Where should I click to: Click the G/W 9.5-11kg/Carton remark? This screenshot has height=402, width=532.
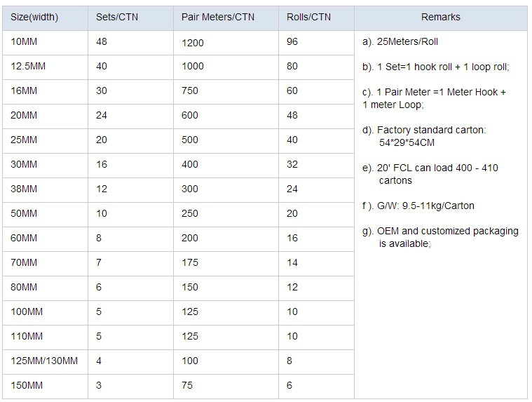[x=418, y=206]
